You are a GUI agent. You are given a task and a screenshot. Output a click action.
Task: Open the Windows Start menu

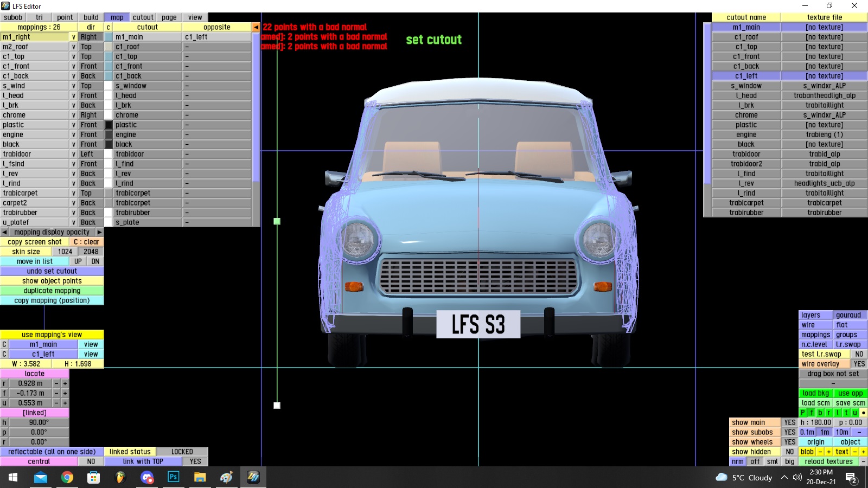coord(13,477)
